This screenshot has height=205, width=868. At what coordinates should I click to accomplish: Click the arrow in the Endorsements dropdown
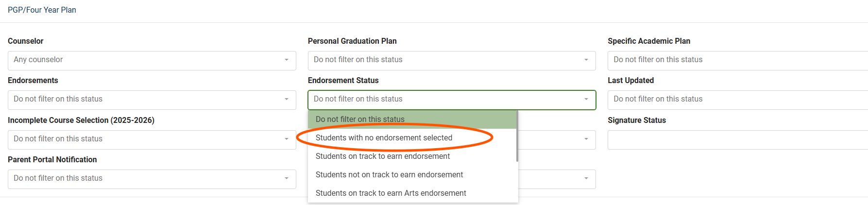pos(287,100)
